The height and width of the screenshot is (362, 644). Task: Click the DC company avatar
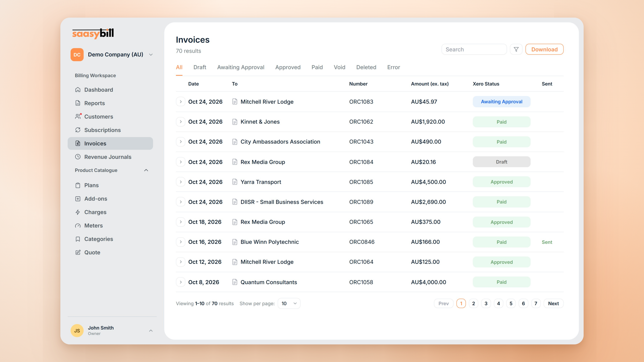77,54
